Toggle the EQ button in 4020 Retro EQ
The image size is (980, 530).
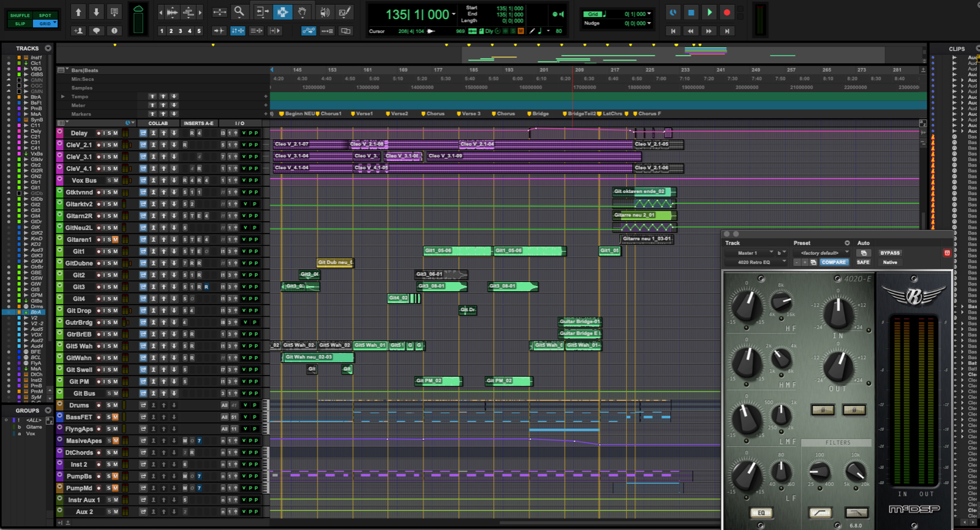click(x=761, y=513)
